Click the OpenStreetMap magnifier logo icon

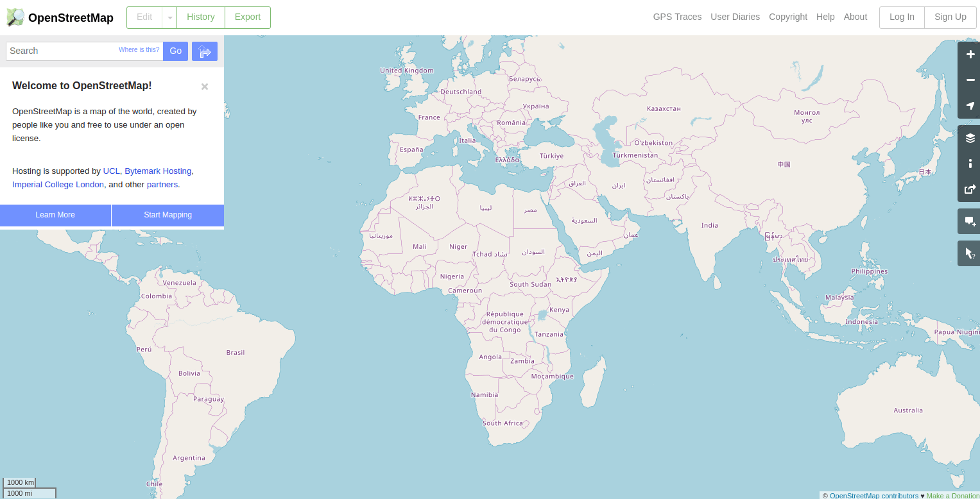[15, 17]
